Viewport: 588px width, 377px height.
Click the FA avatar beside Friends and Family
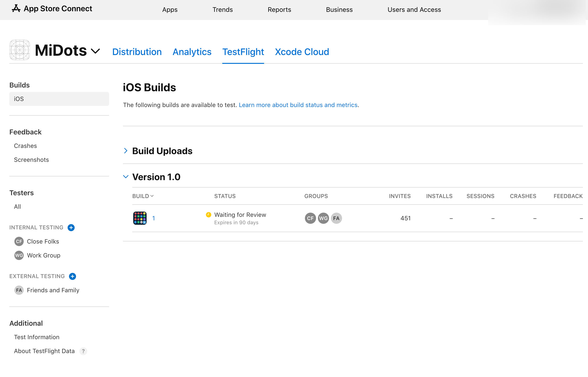(19, 290)
